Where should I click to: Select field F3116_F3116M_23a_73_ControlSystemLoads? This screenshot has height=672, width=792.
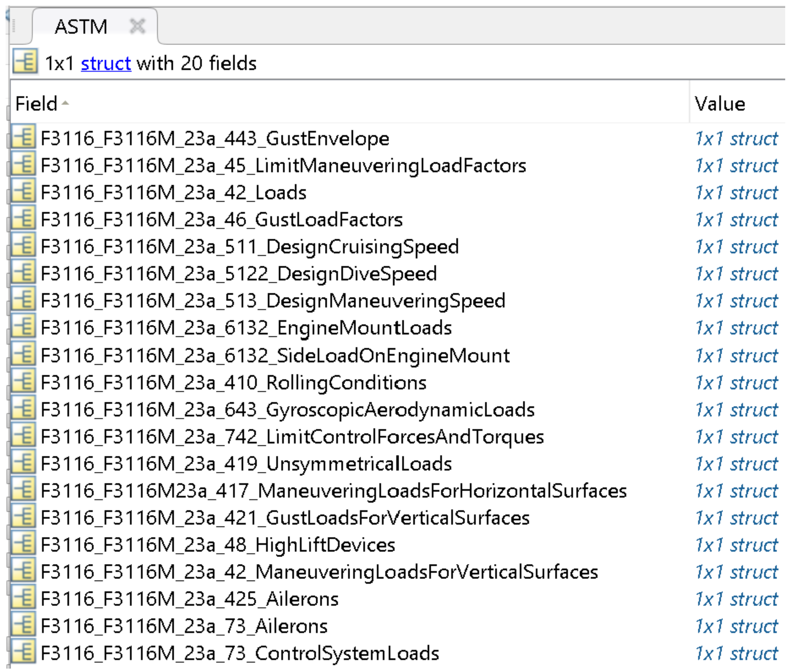(240, 654)
